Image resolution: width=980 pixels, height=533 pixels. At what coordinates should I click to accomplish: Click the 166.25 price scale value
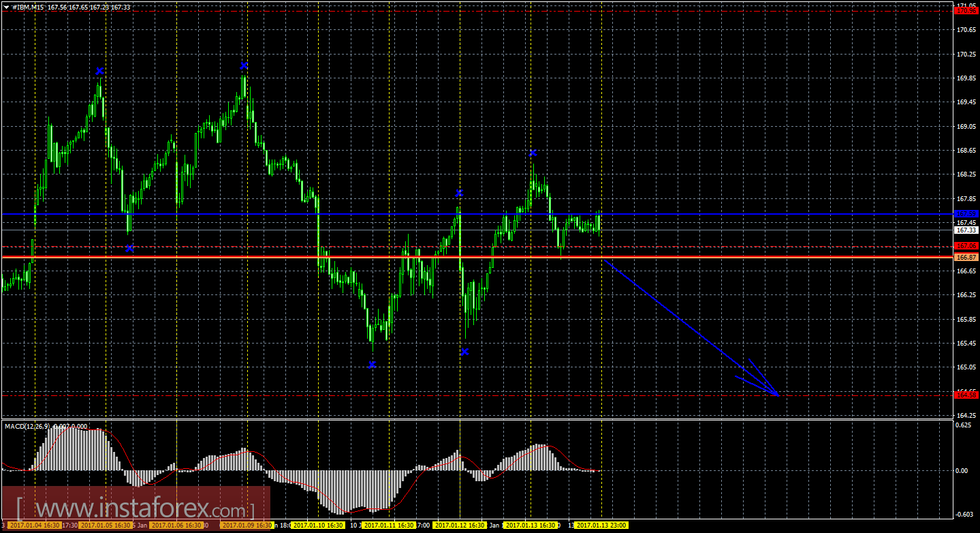(x=966, y=295)
